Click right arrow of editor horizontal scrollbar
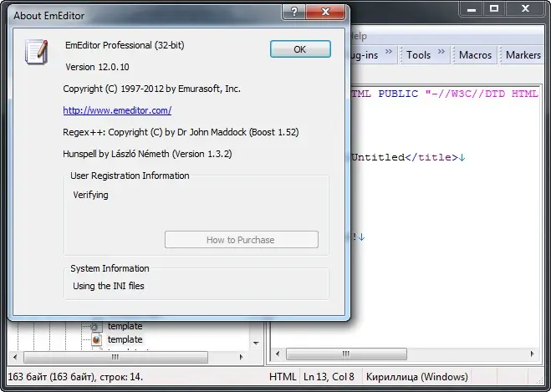Image resolution: width=551 pixels, height=392 pixels. tap(532, 354)
